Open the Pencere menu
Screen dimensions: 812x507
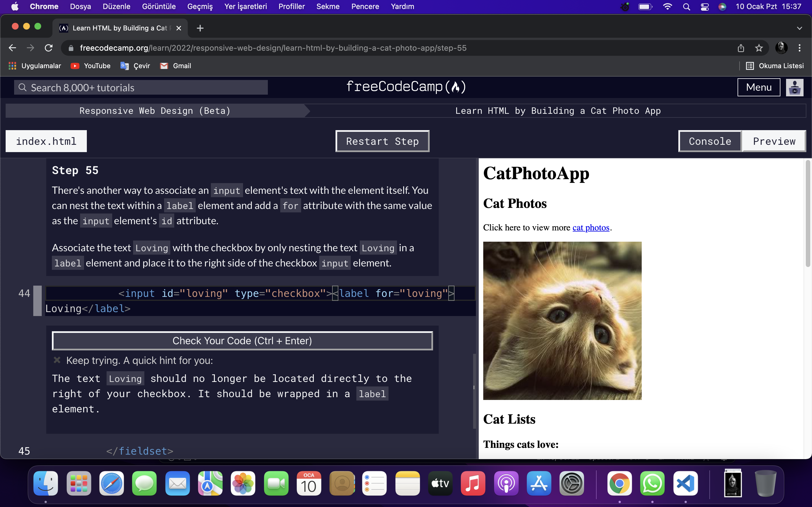pyautogui.click(x=365, y=6)
